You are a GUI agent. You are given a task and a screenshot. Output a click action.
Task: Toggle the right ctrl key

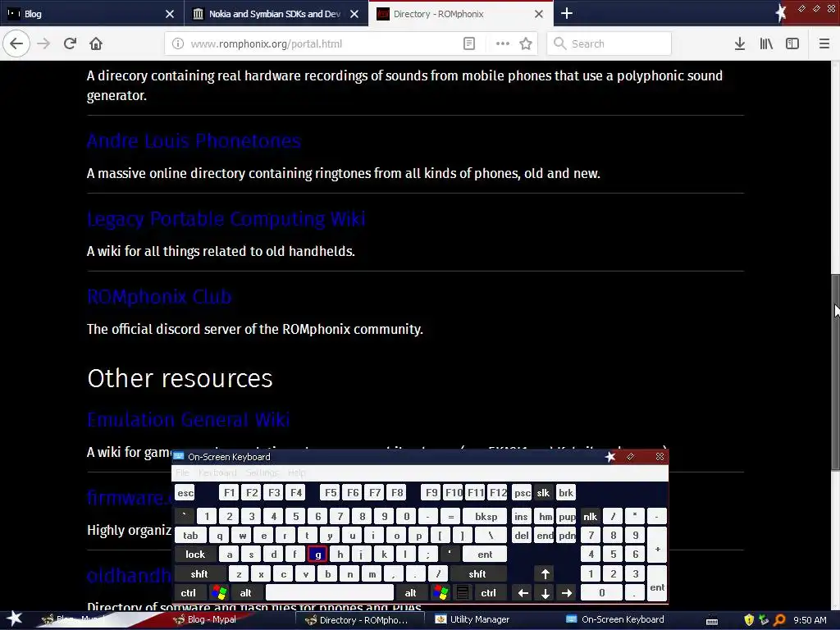point(488,593)
